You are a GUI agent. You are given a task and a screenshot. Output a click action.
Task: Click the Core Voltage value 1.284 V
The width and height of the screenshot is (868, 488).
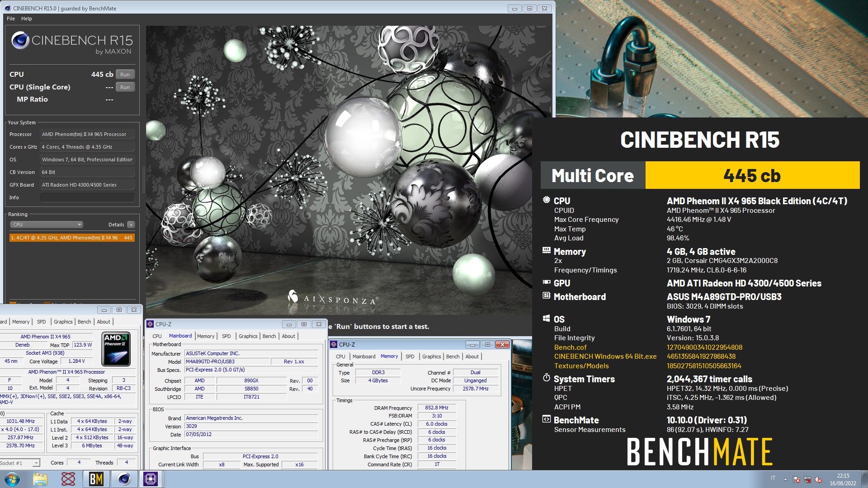(77, 361)
